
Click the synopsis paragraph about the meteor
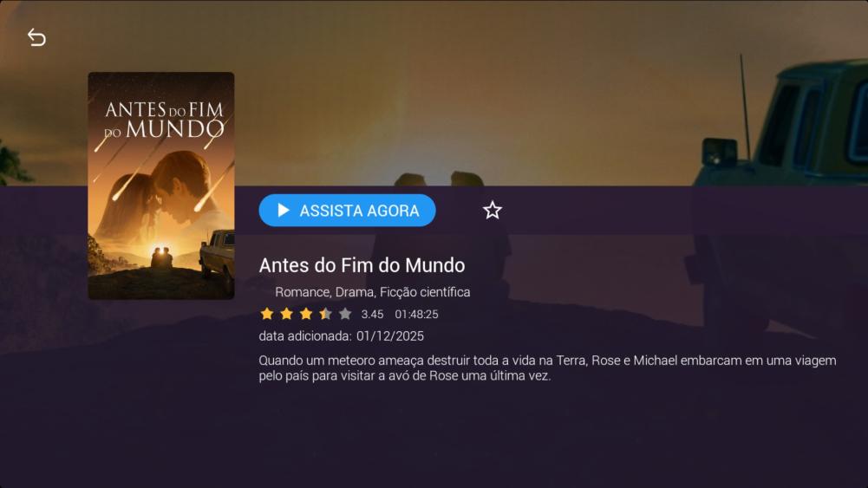[547, 368]
